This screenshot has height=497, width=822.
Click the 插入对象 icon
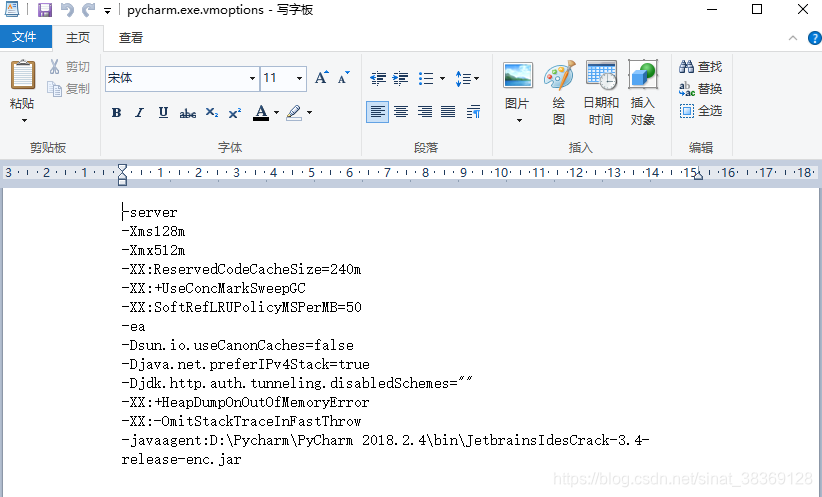pos(643,74)
